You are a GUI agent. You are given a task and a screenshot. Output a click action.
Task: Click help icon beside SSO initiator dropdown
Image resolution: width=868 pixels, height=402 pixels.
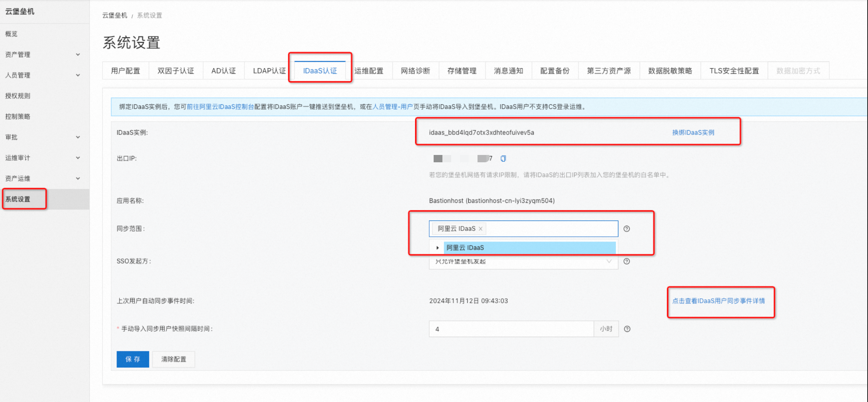coord(626,261)
